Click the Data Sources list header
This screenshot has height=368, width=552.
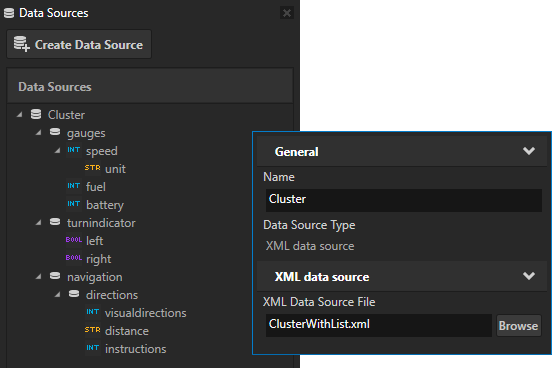pos(150,86)
